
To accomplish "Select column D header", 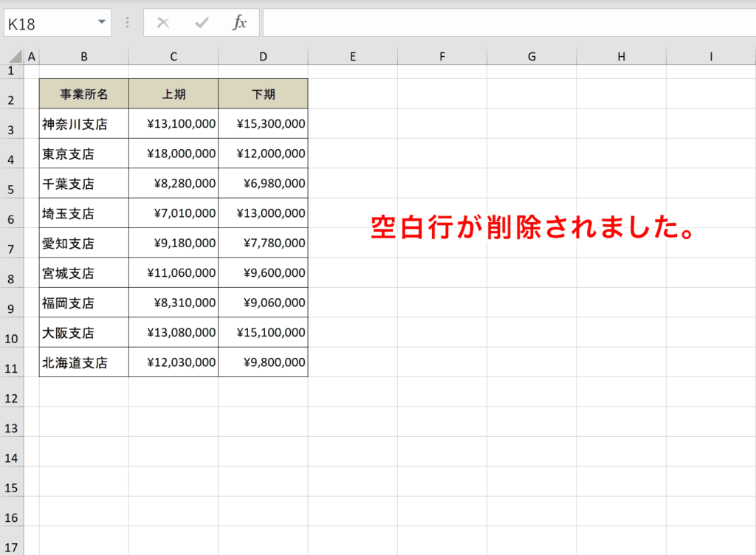I will click(x=263, y=57).
